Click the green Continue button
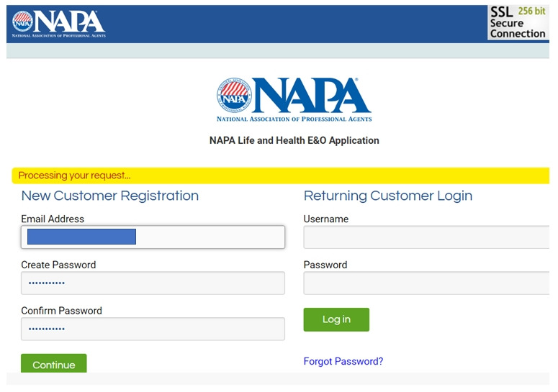 [54, 363]
